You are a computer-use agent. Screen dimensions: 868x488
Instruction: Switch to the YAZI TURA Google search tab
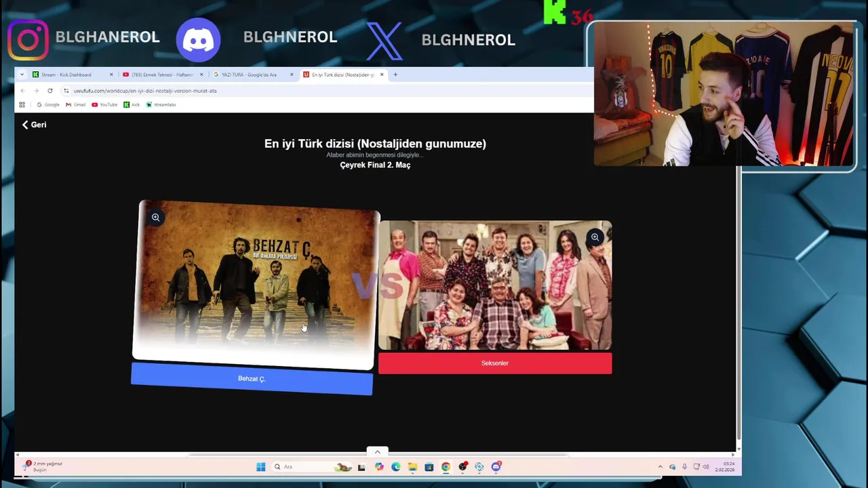(249, 75)
